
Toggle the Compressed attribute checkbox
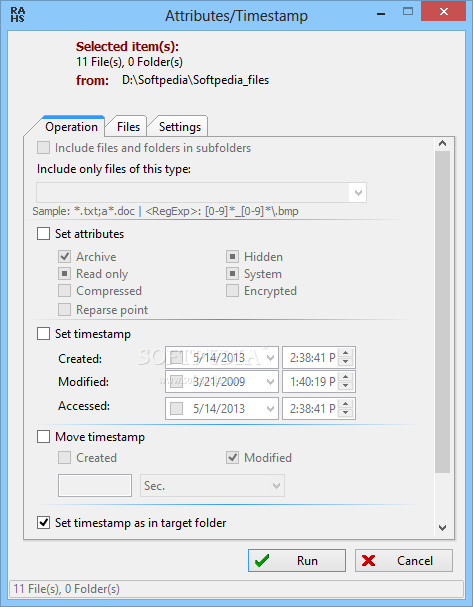(64, 291)
